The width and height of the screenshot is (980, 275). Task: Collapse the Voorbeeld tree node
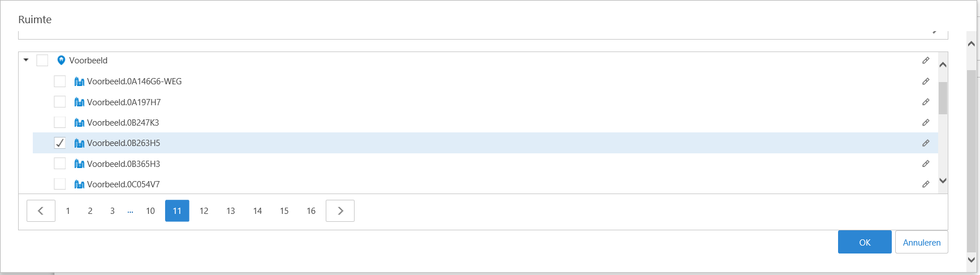[26, 60]
